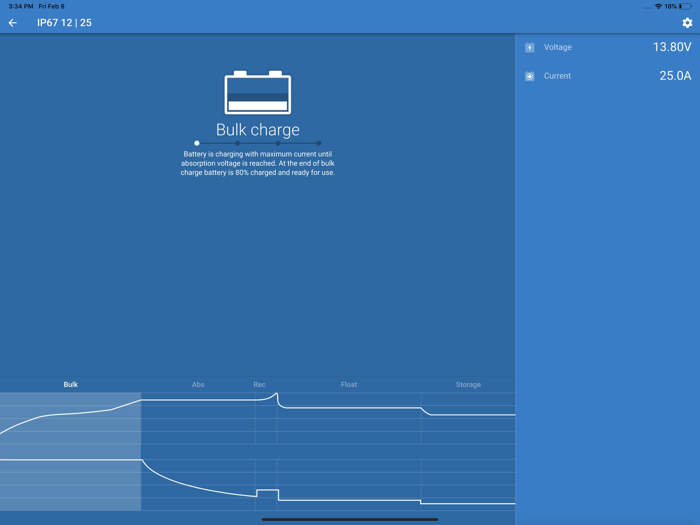Tap the 13.80V voltage value
The height and width of the screenshot is (525, 700).
click(x=672, y=47)
